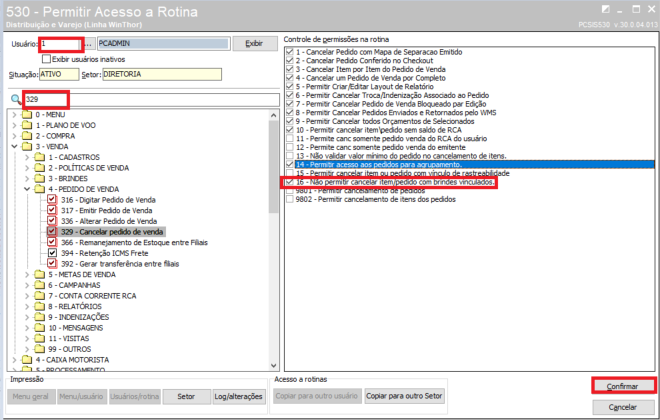Image resolution: width=660 pixels, height=420 pixels.
Task: Toggle access to 336 - Alterar Pedido de Venda
Action: point(52,221)
